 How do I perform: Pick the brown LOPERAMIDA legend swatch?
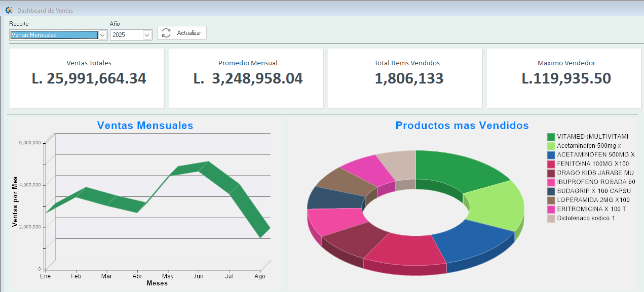551,200
